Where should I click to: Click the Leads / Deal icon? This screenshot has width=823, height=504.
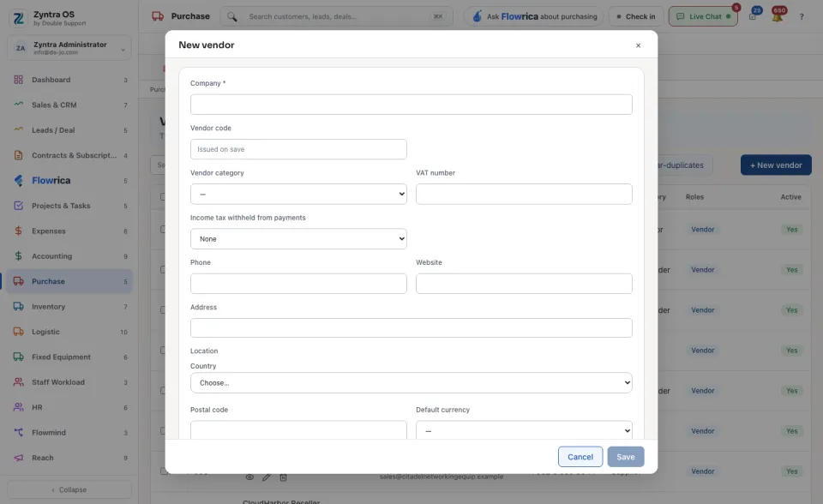point(18,129)
